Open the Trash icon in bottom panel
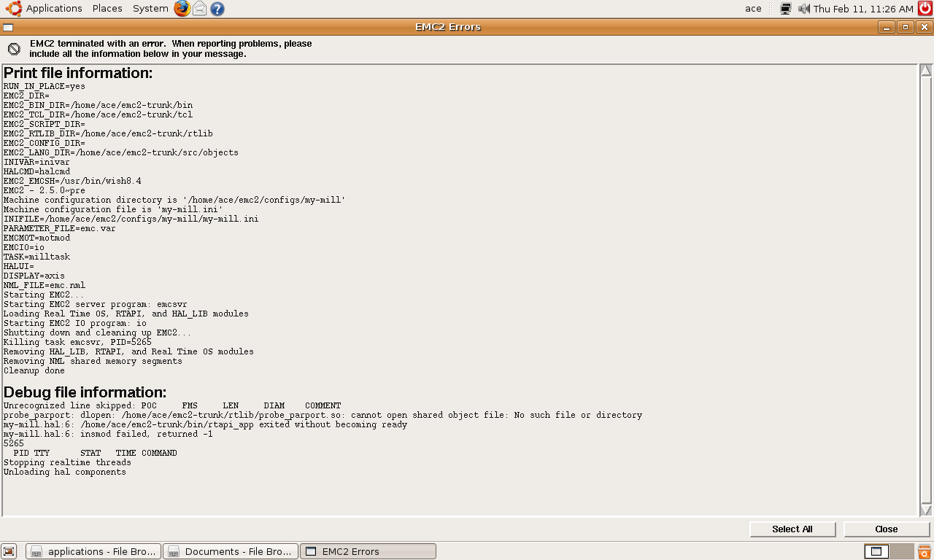 (x=924, y=552)
